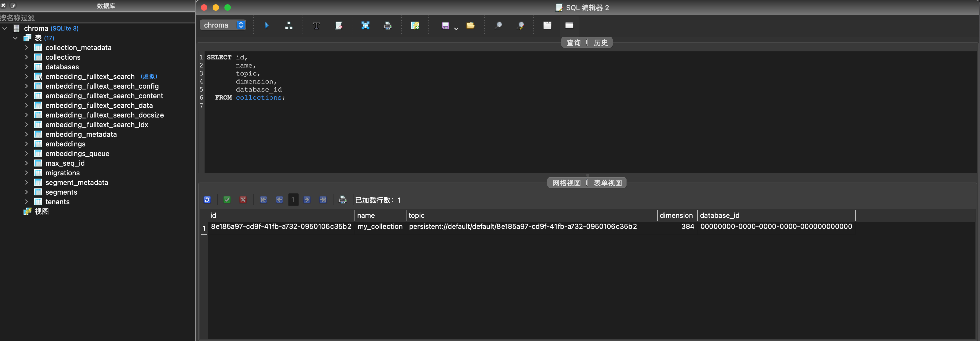Switch to the 历史 history tab
The image size is (980, 341).
click(x=601, y=43)
